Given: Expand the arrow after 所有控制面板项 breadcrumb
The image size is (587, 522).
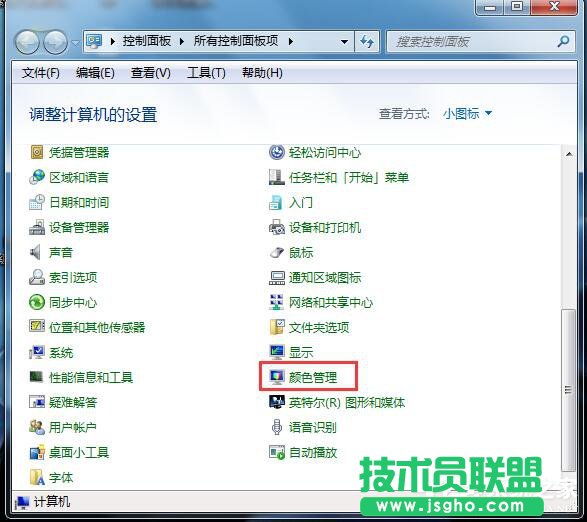Looking at the screenshot, I should 291,41.
